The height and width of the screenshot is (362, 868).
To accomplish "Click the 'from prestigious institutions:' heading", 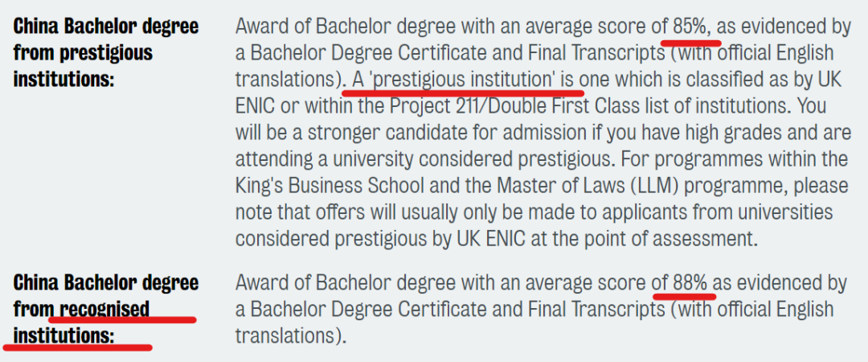I will 84,66.
